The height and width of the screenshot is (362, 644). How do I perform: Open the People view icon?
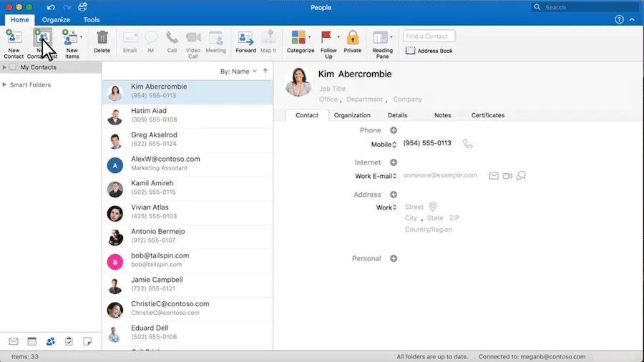[51, 341]
